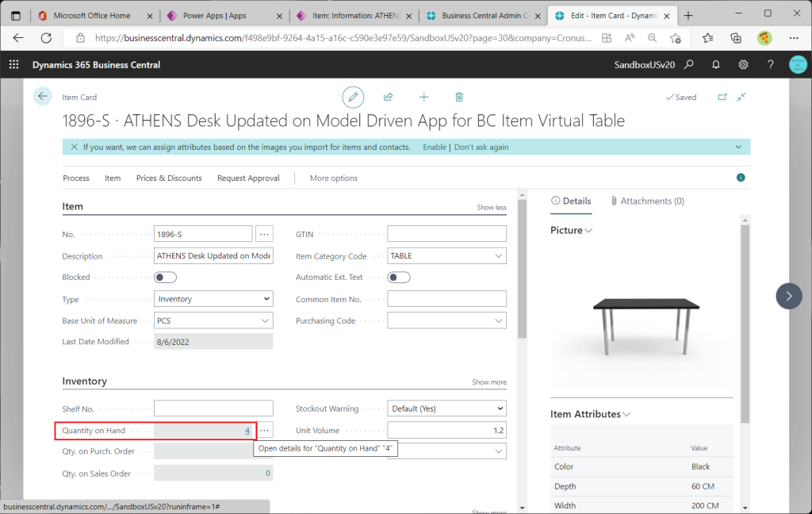Image resolution: width=812 pixels, height=514 pixels.
Task: Click the browser back arrow
Action: [x=18, y=38]
